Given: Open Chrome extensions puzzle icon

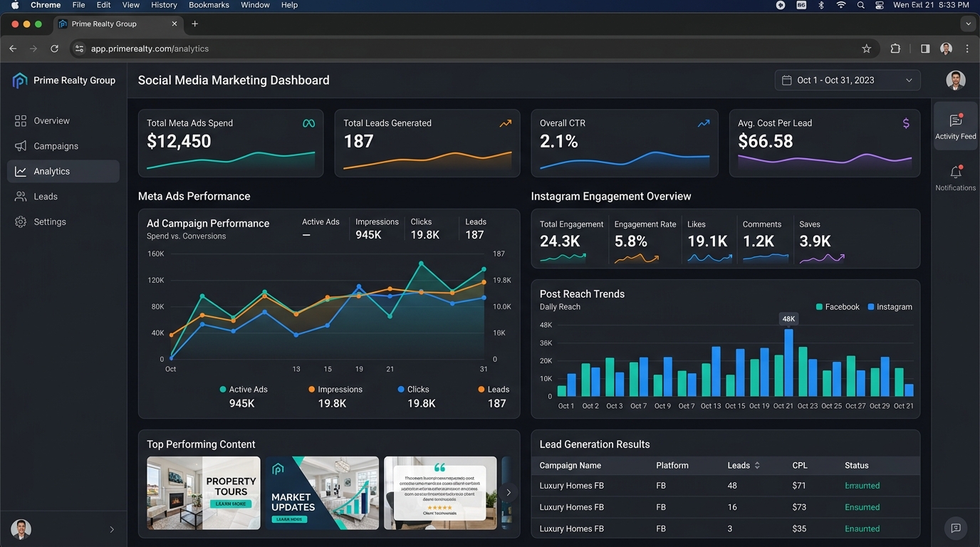Looking at the screenshot, I should click(x=895, y=48).
